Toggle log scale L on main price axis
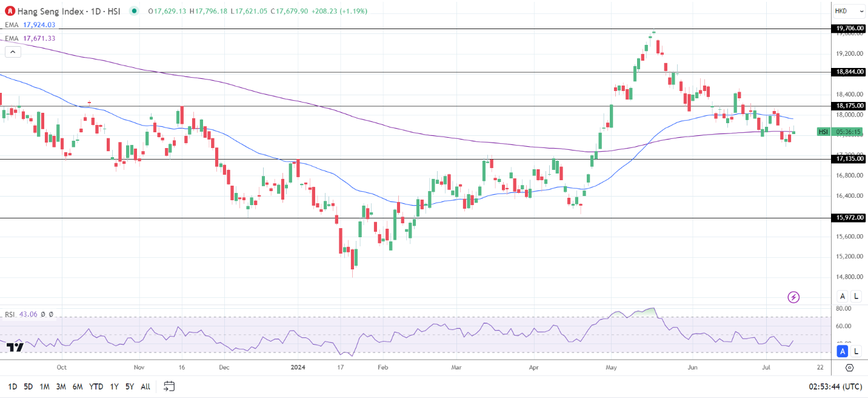The height and width of the screenshot is (398, 868). click(856, 296)
